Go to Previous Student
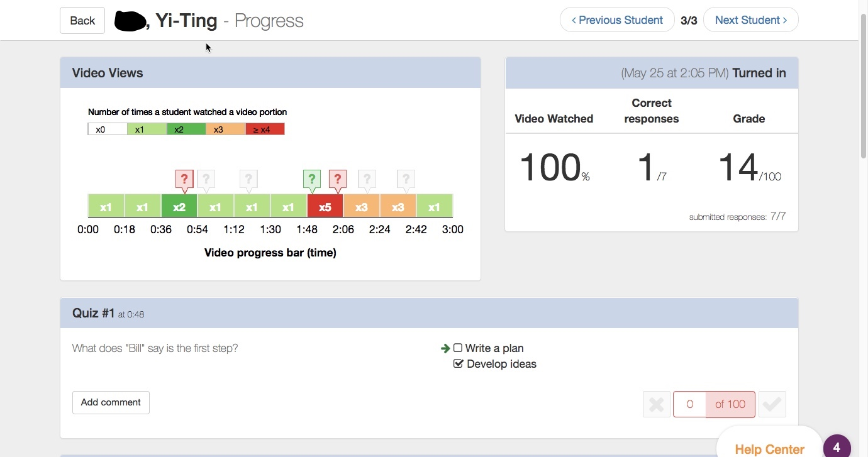The width and height of the screenshot is (868, 457). click(616, 20)
